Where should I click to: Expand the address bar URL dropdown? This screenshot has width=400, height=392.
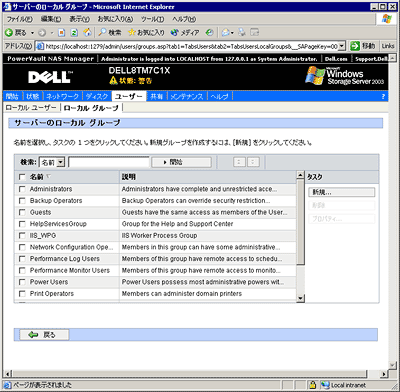(342, 46)
